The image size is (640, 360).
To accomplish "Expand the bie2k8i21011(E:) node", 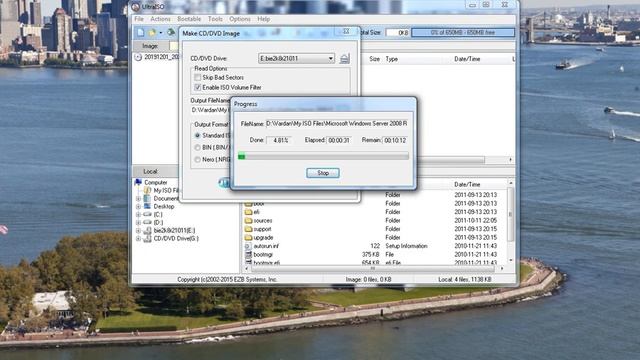I will click(x=138, y=231).
